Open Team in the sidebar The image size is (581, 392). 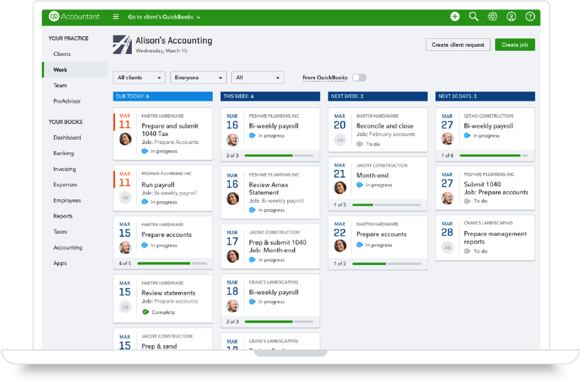(x=60, y=85)
